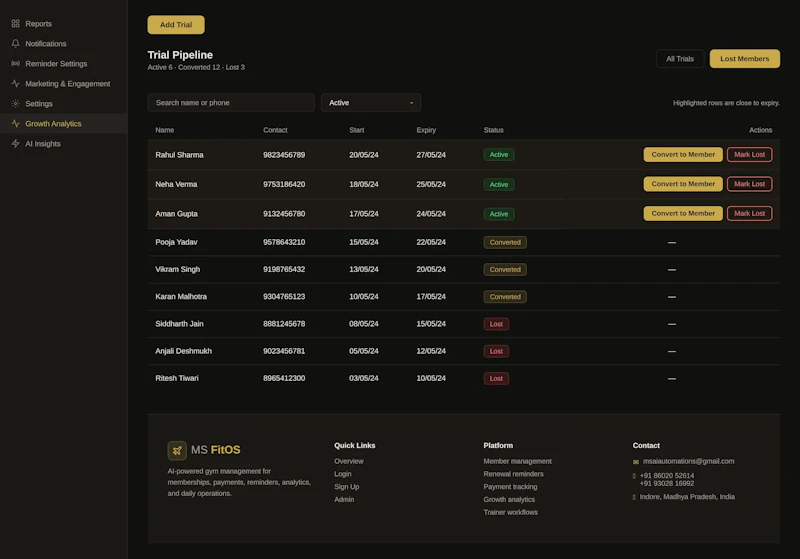Click Pooja Yadav's Converted badge
Screen dimensions: 800x559
[x=505, y=242]
